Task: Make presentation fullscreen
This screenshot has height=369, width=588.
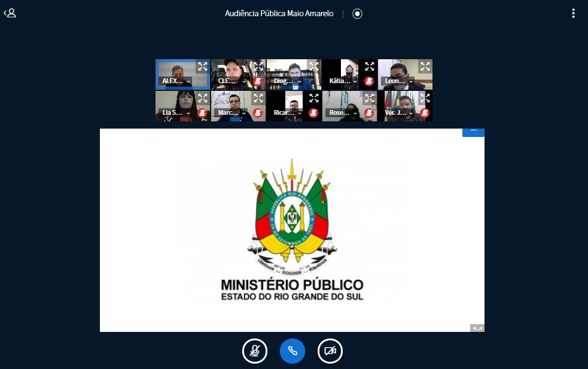Action: click(x=477, y=328)
